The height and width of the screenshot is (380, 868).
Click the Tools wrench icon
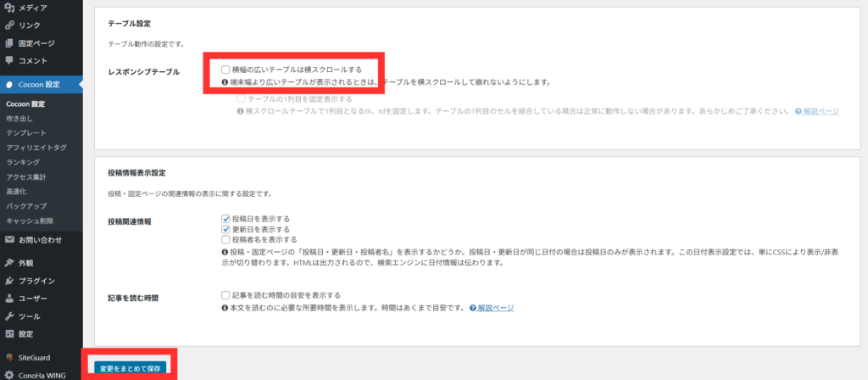pyautogui.click(x=8, y=316)
